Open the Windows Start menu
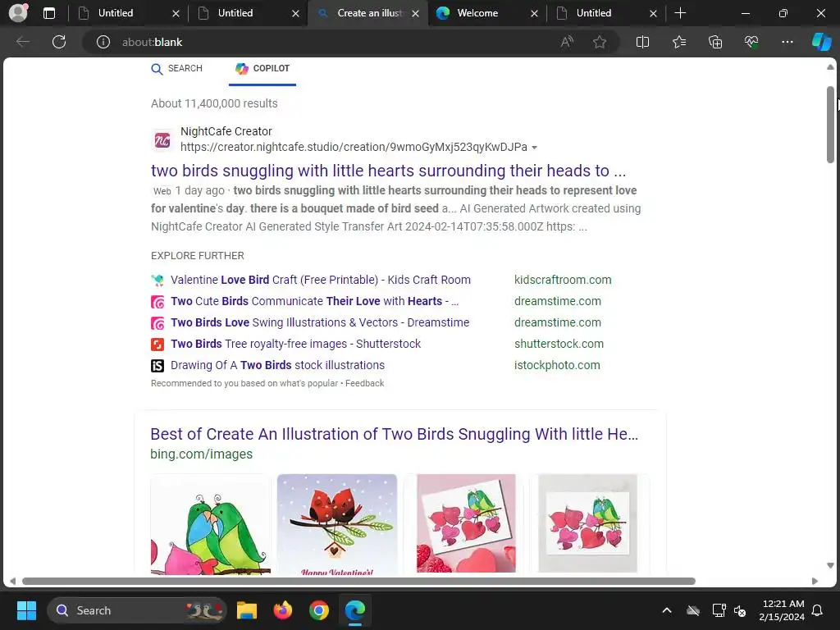The image size is (840, 630). pyautogui.click(x=26, y=610)
